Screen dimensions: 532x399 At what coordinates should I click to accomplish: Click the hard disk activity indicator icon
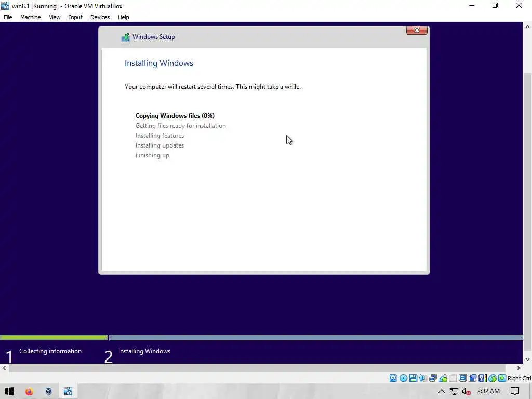393,378
